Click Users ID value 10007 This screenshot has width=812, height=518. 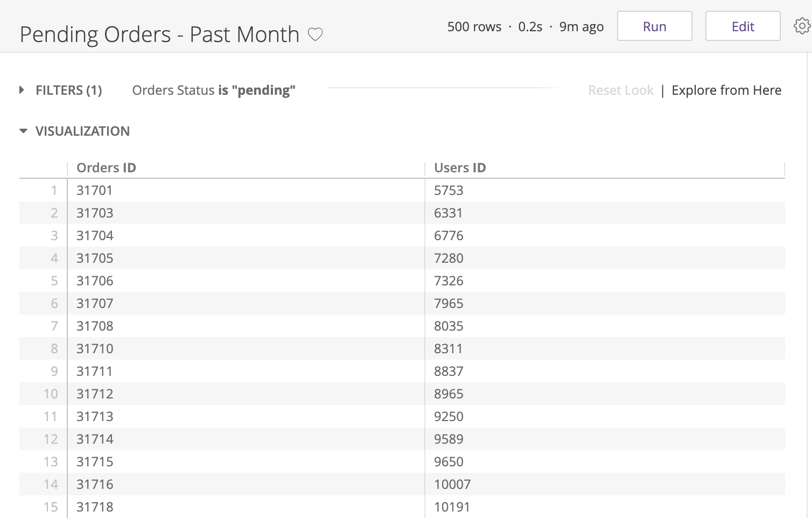pyautogui.click(x=452, y=485)
